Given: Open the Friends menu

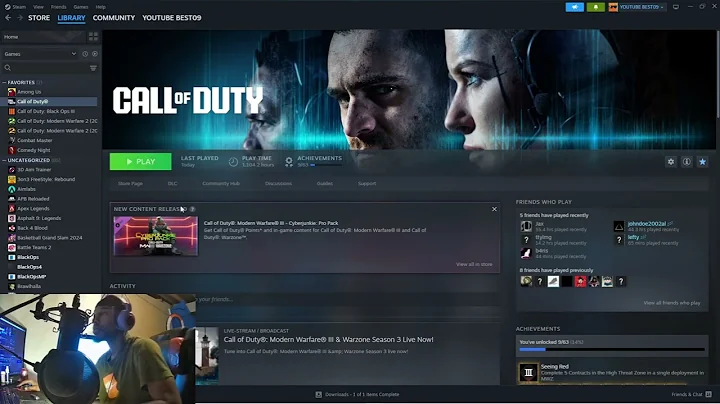Looking at the screenshot, I should point(58,7).
